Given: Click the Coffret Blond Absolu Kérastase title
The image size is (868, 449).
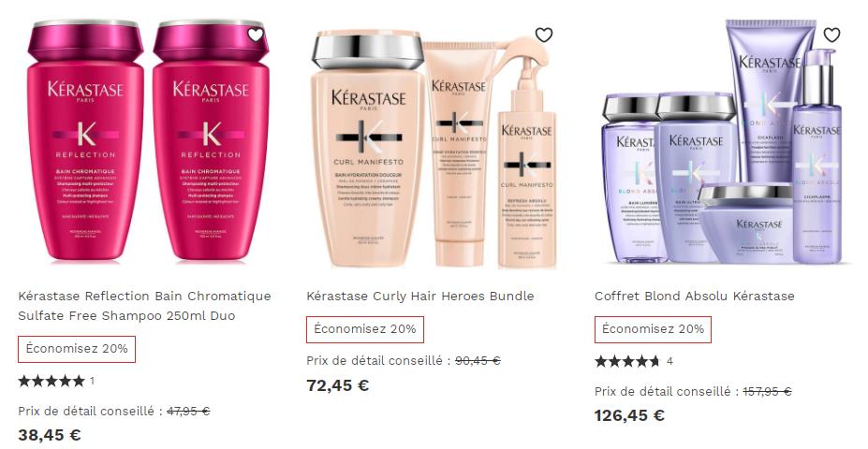Looking at the screenshot, I should point(694,297).
